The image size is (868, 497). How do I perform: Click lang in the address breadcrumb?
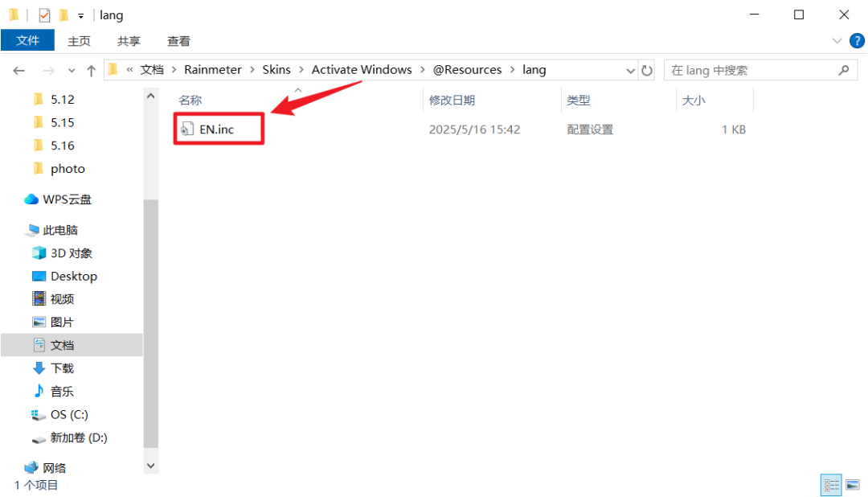[x=534, y=70]
